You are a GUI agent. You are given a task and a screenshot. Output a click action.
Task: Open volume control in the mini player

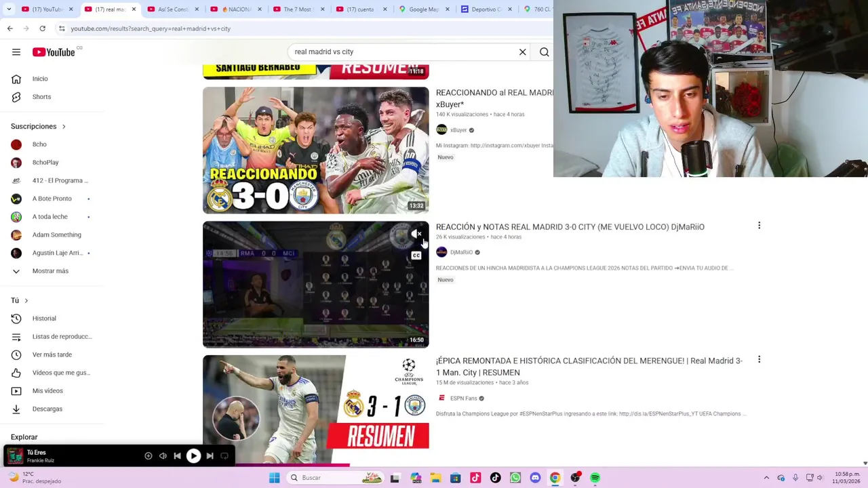click(163, 456)
